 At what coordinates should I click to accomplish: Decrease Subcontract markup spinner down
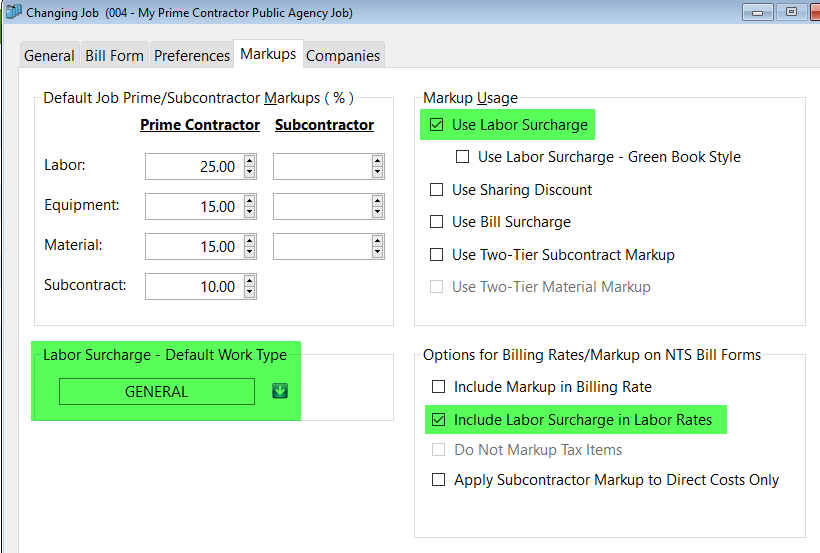coord(249,292)
